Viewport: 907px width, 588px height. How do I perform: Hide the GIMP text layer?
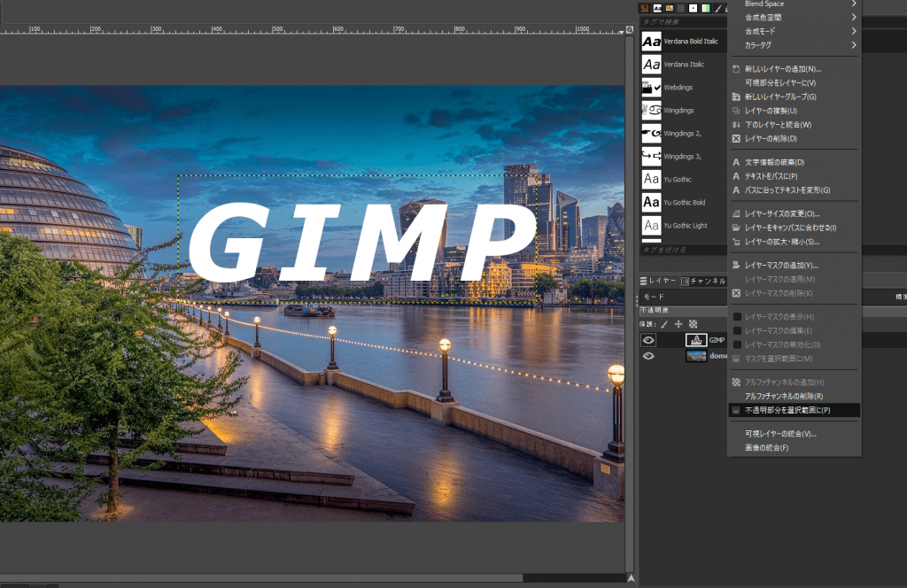648,340
